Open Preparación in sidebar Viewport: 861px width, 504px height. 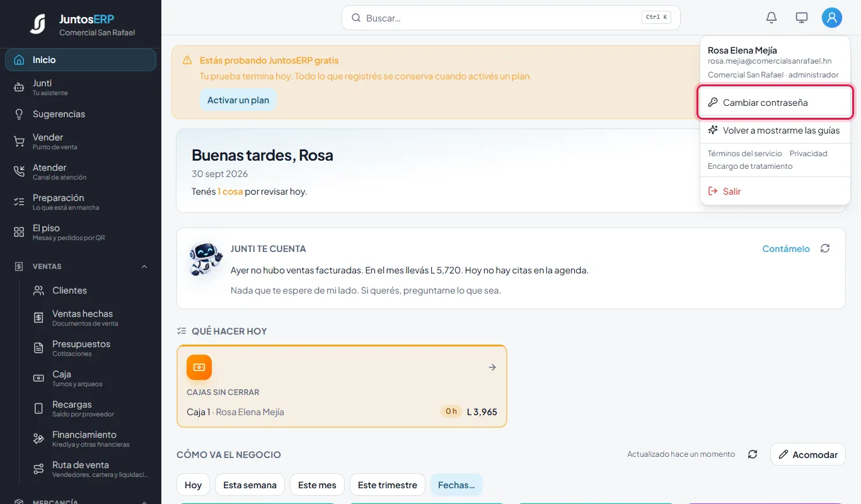pos(81,202)
